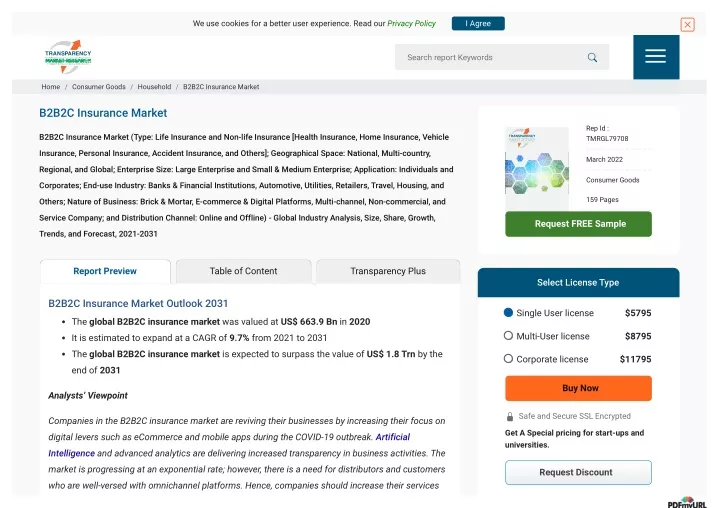The width and height of the screenshot is (719, 508).
Task: Click the 159 Pages text
Action: coord(602,199)
